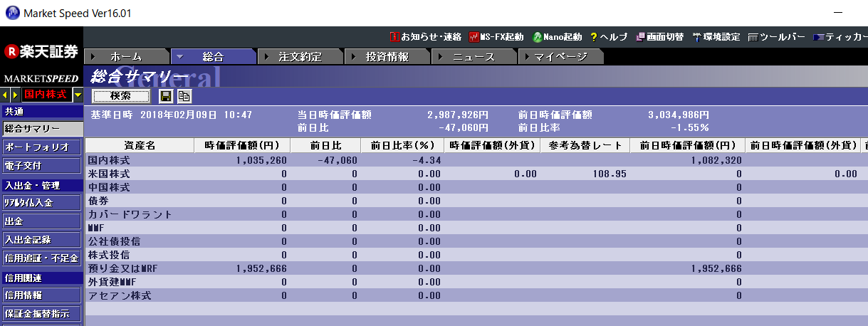Viewport: 868px width, 326px height.
Task: Click the save floppy disk icon
Action: [166, 96]
